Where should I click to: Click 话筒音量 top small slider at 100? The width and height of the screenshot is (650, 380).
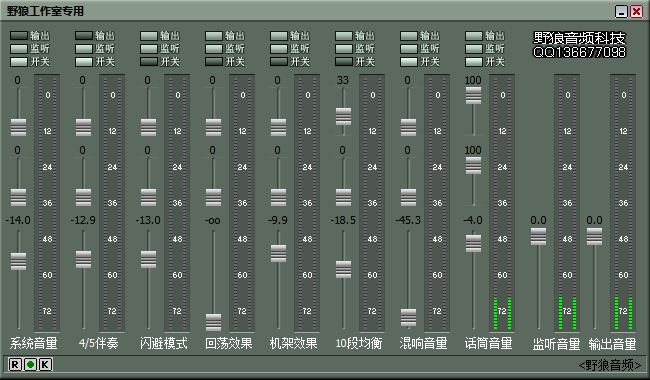(473, 95)
